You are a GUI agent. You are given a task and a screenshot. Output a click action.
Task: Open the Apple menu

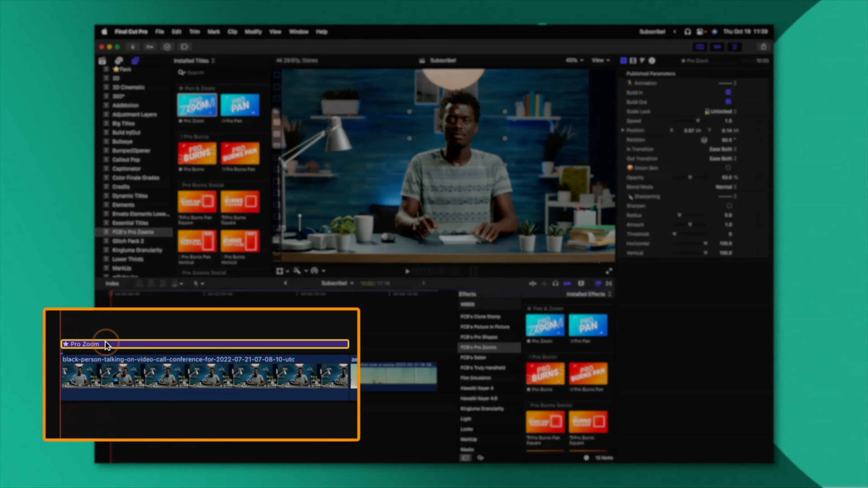tap(104, 32)
